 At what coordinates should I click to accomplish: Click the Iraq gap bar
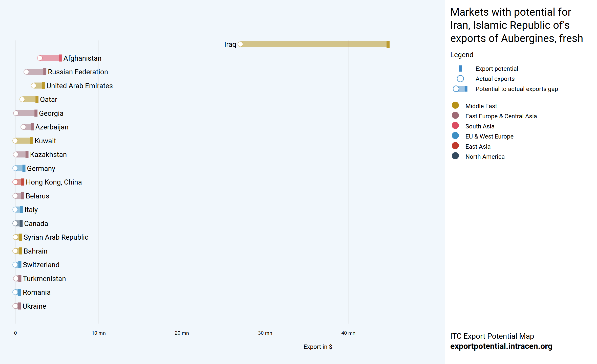tap(314, 44)
